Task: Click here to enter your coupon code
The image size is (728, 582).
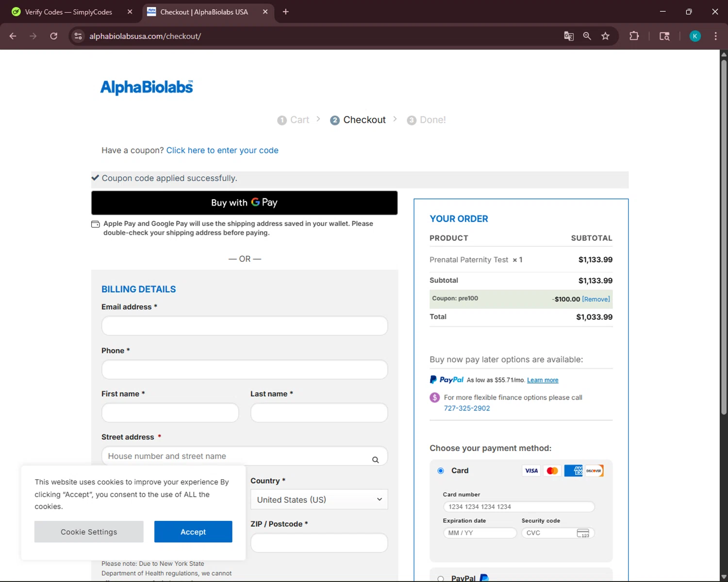Action: click(222, 150)
